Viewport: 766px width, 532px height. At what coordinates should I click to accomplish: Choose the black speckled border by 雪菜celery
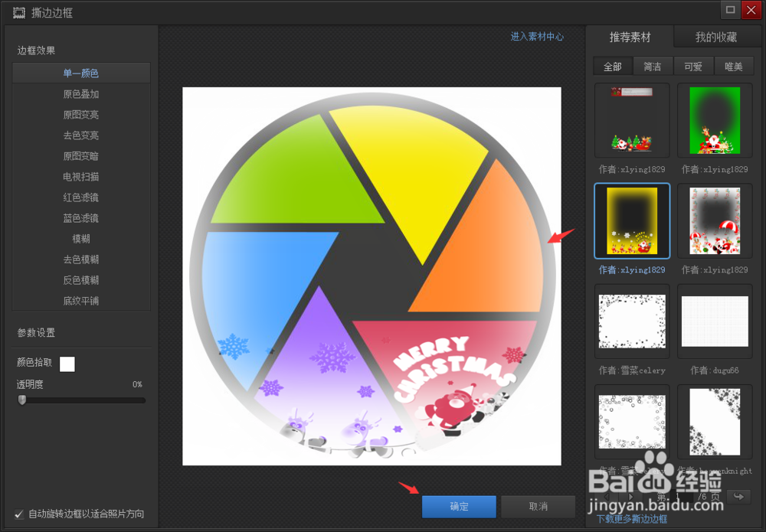[632, 321]
